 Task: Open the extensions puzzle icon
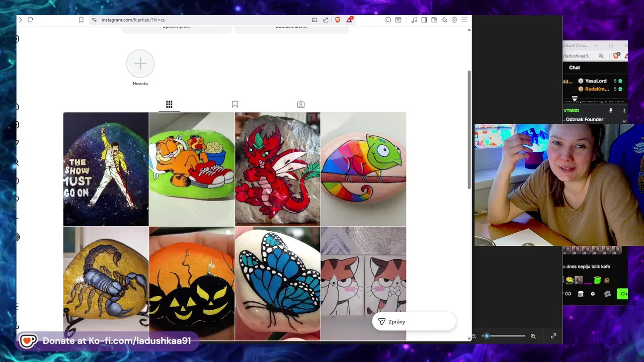point(388,20)
